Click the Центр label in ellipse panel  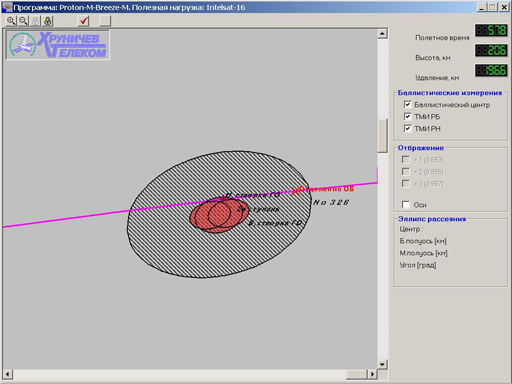(x=411, y=229)
